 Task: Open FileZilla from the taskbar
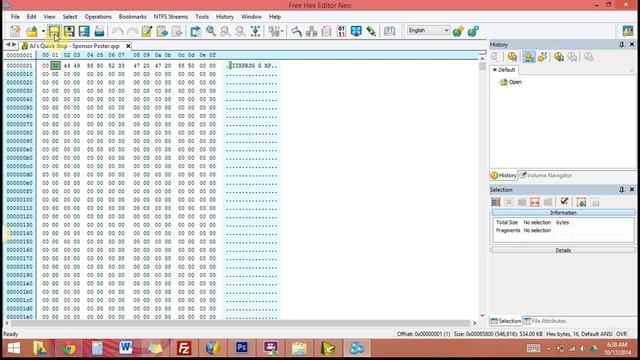184,348
